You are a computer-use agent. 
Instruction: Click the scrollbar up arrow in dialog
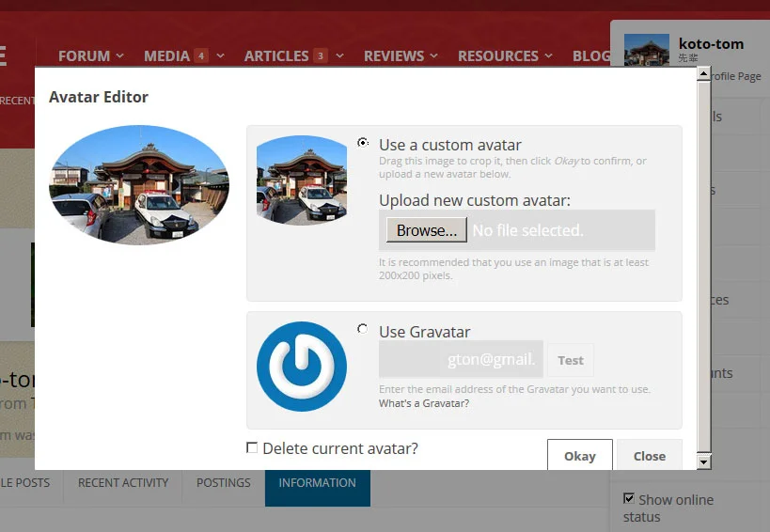pos(703,74)
